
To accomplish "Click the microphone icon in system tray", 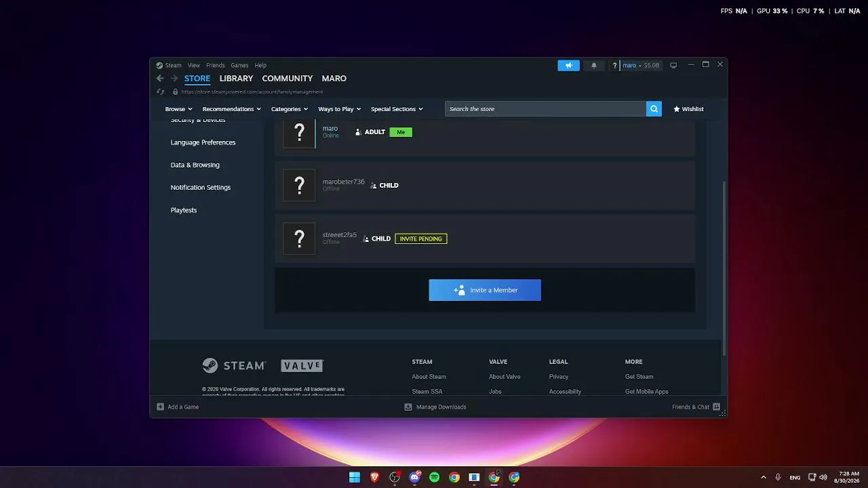I will (778, 477).
